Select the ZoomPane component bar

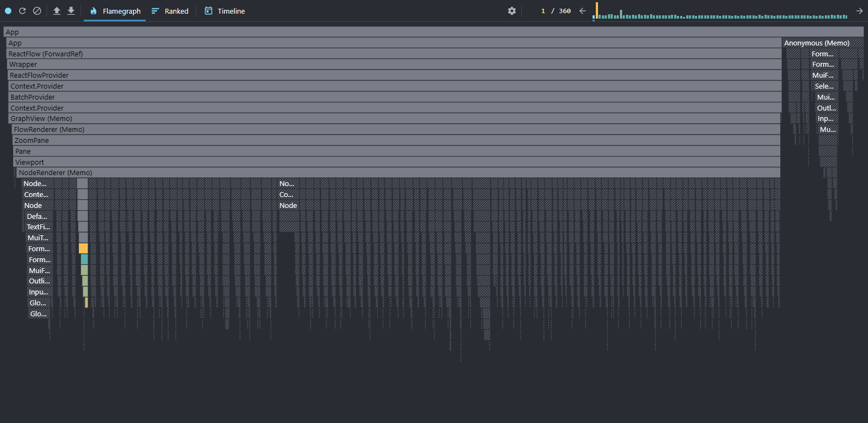396,141
